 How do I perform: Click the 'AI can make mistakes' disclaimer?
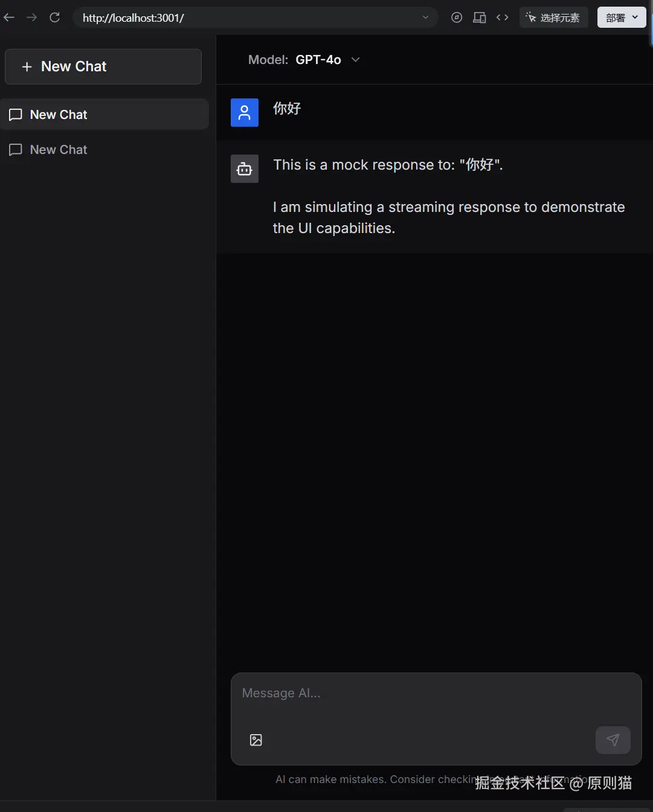(x=434, y=779)
